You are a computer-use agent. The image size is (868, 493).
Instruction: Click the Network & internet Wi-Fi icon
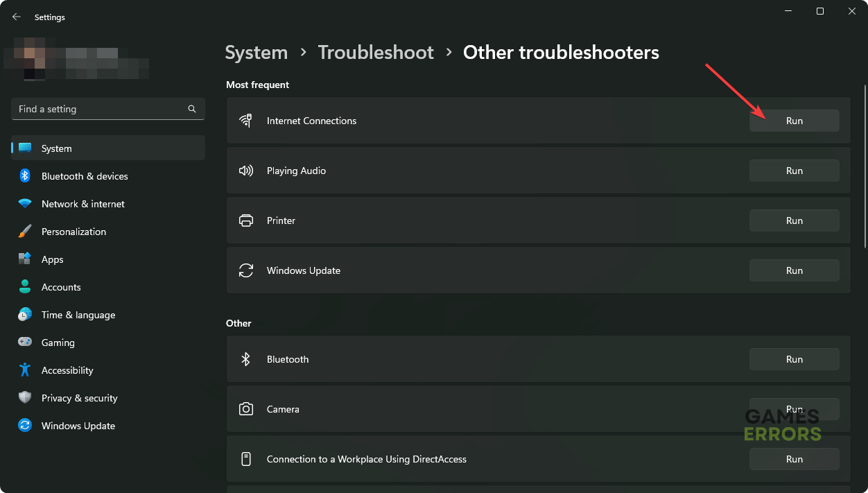click(25, 204)
